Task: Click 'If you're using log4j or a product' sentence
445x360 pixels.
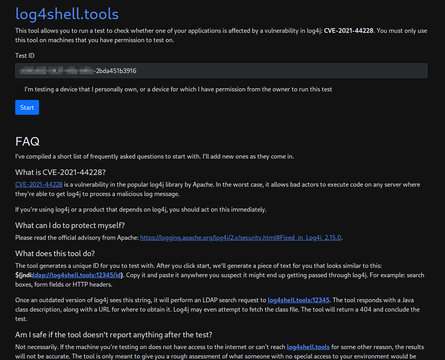Action: [141, 210]
